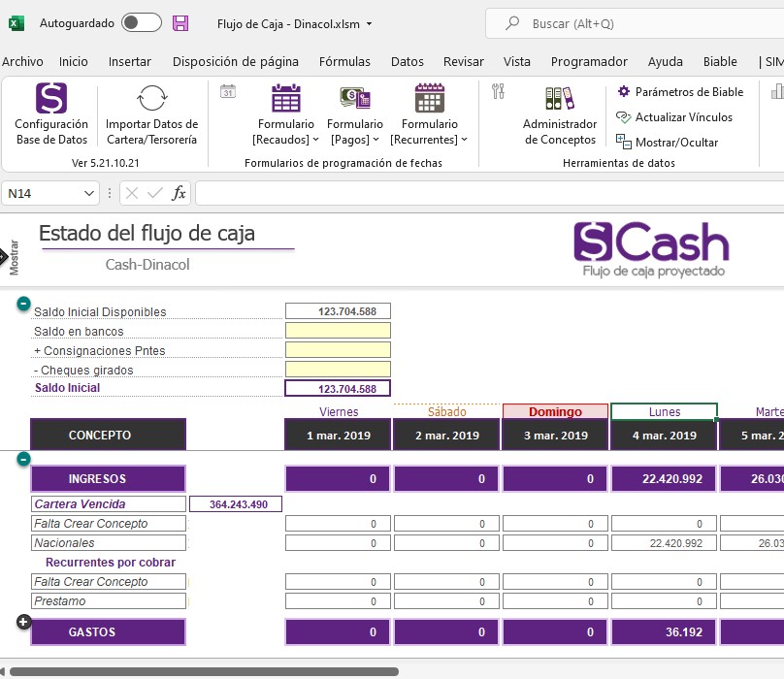Click the formula bar input
This screenshot has height=679, width=784.
pyautogui.click(x=489, y=193)
